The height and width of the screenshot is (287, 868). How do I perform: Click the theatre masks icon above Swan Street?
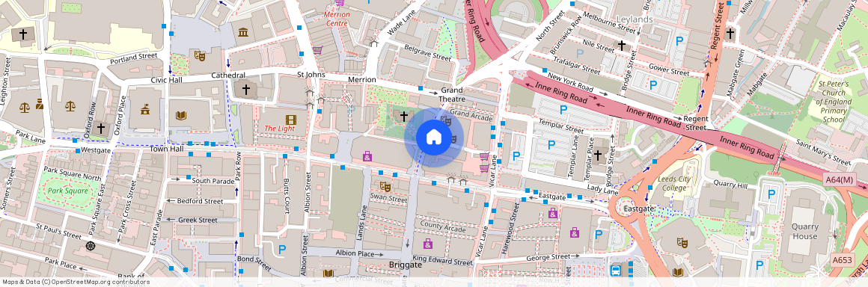click(x=385, y=186)
